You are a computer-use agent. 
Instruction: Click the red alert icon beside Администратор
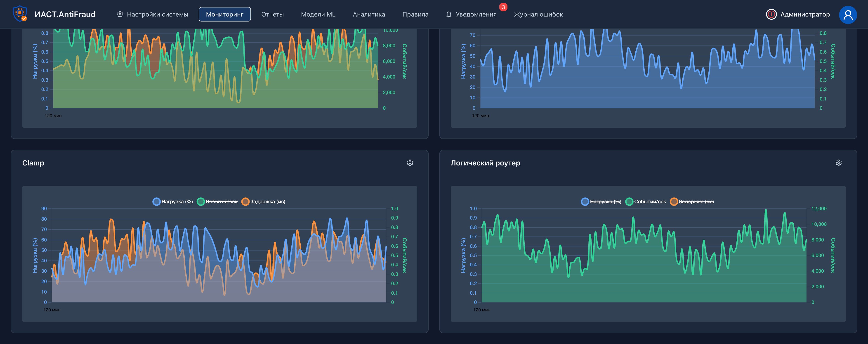coord(771,14)
